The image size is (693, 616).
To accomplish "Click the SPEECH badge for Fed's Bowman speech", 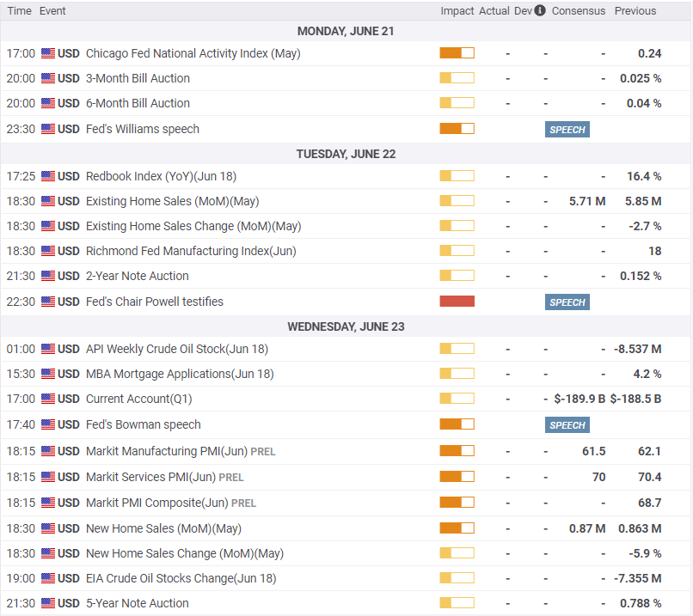I will [567, 425].
